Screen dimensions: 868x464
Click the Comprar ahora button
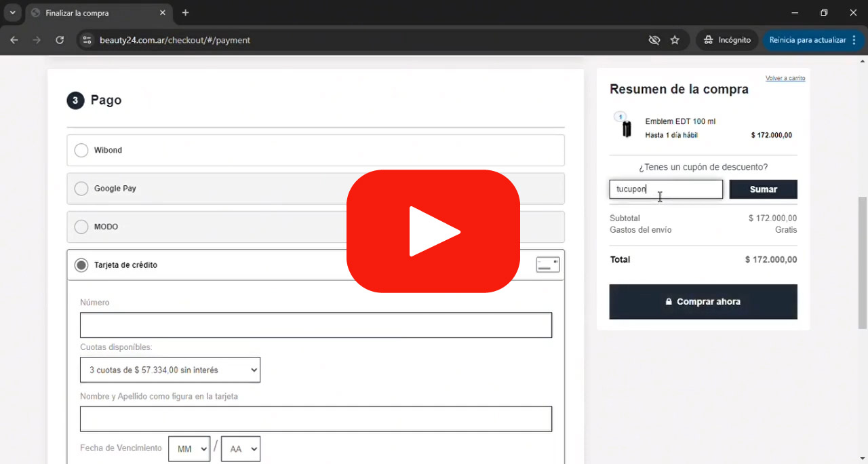(703, 302)
